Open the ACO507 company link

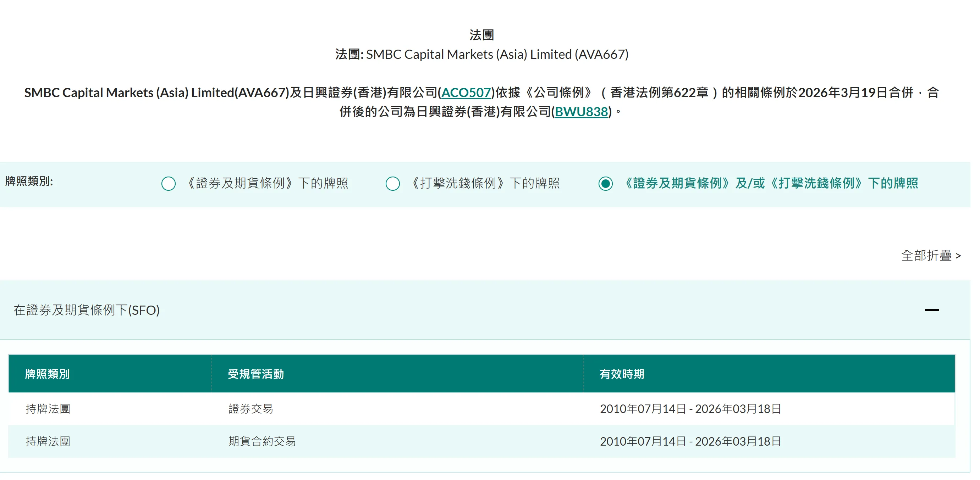[x=466, y=93]
